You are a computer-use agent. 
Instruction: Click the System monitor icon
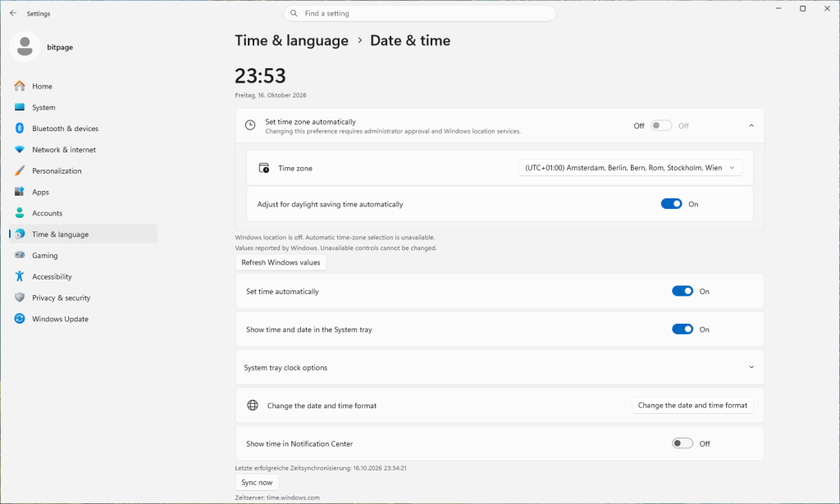[x=20, y=107]
